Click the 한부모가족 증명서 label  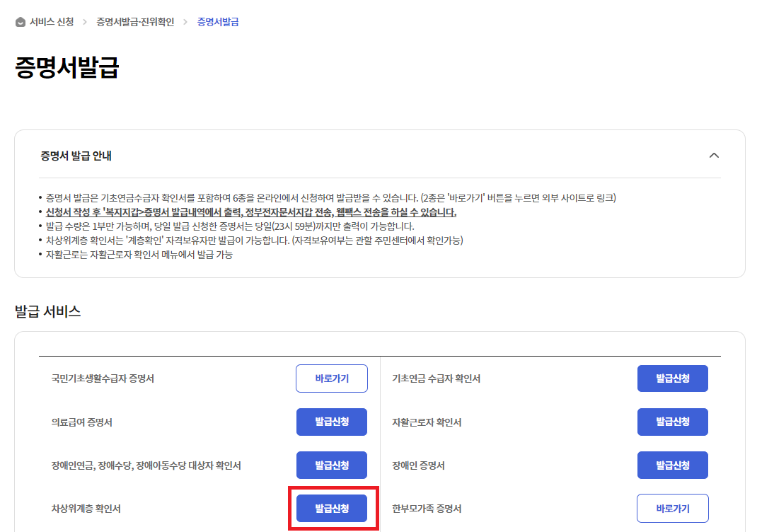pyautogui.click(x=427, y=509)
